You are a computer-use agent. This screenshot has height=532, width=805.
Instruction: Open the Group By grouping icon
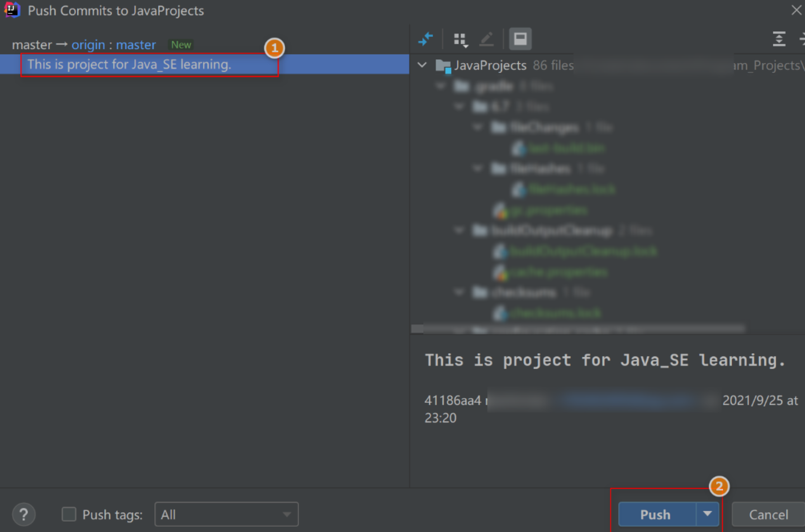(x=461, y=39)
